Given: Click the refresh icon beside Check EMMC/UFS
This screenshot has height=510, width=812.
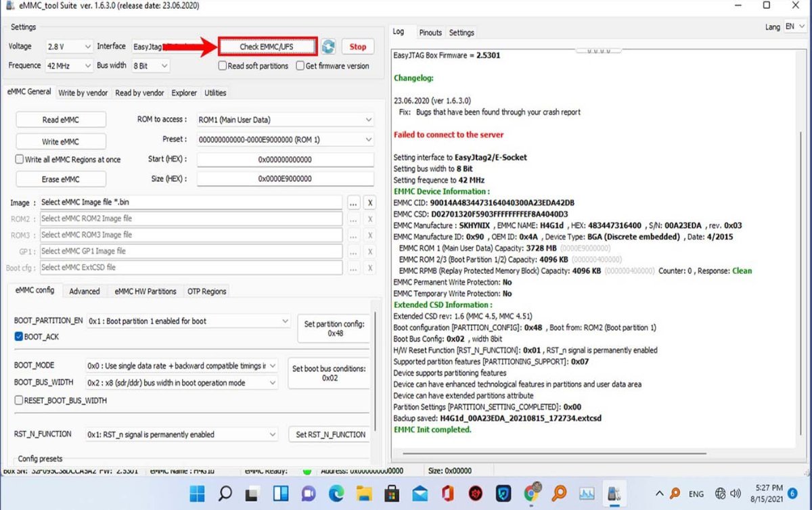Looking at the screenshot, I should [x=328, y=47].
